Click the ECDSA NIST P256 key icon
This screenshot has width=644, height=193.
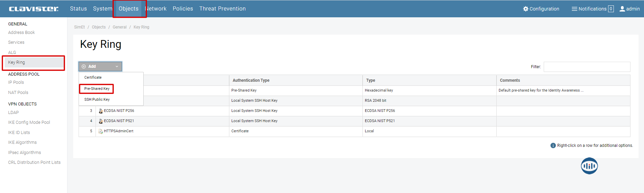pos(101,111)
